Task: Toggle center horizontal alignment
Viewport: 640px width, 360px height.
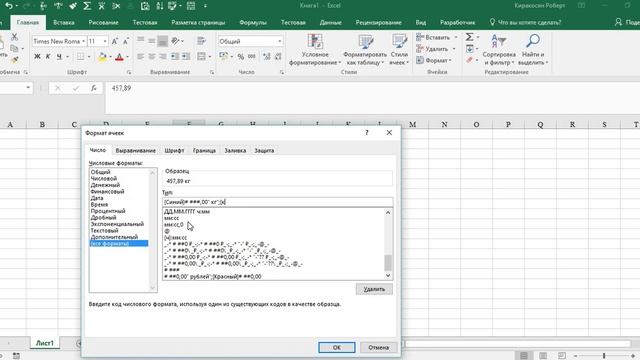Action: [x=152, y=56]
